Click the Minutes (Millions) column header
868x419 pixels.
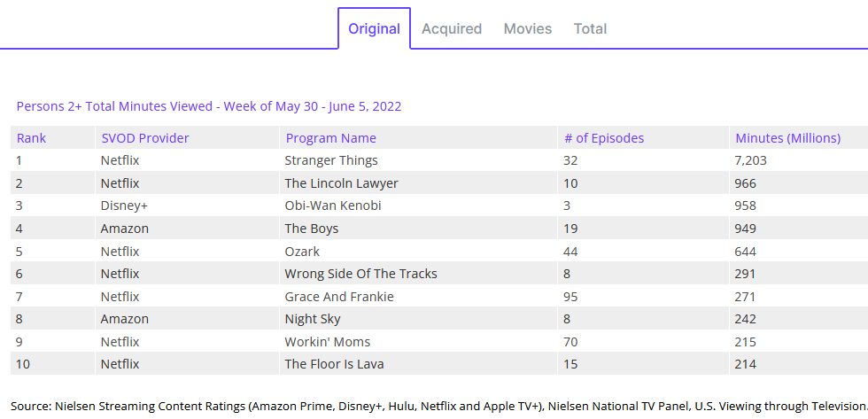coord(787,138)
